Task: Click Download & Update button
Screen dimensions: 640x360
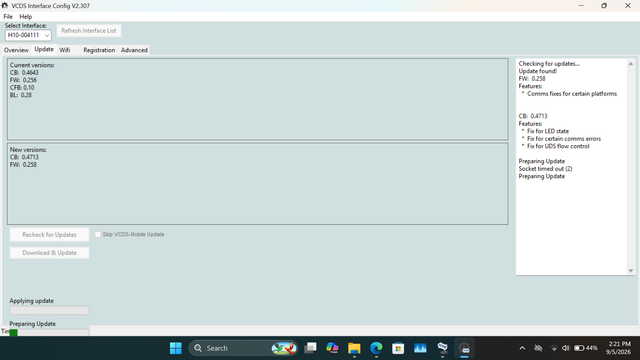Action: click(x=49, y=253)
